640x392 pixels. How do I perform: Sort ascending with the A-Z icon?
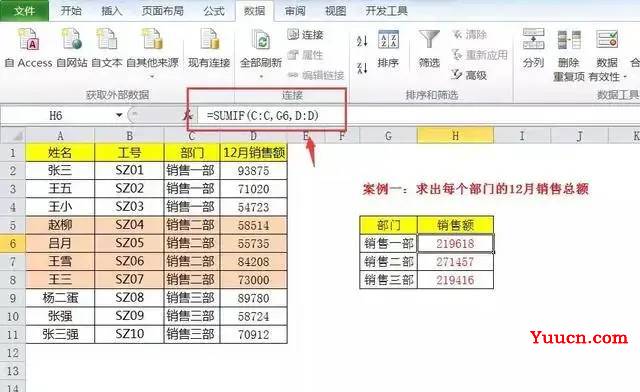pos(362,41)
